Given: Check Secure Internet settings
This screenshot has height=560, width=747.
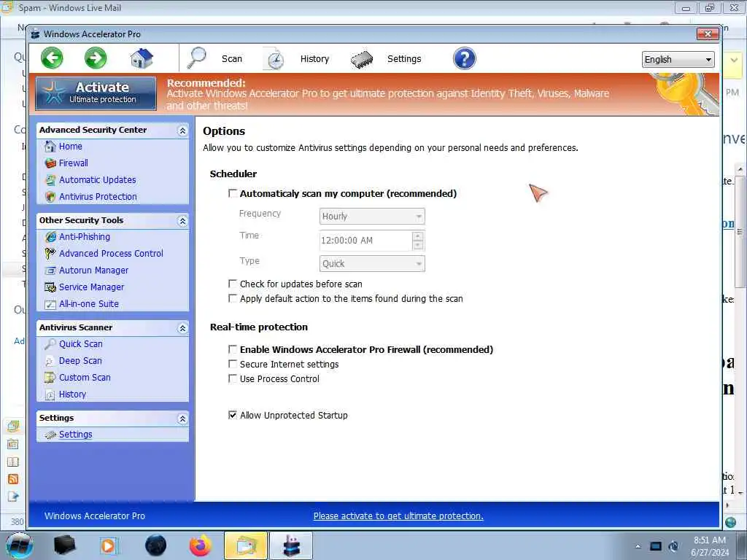Looking at the screenshot, I should click(233, 365).
